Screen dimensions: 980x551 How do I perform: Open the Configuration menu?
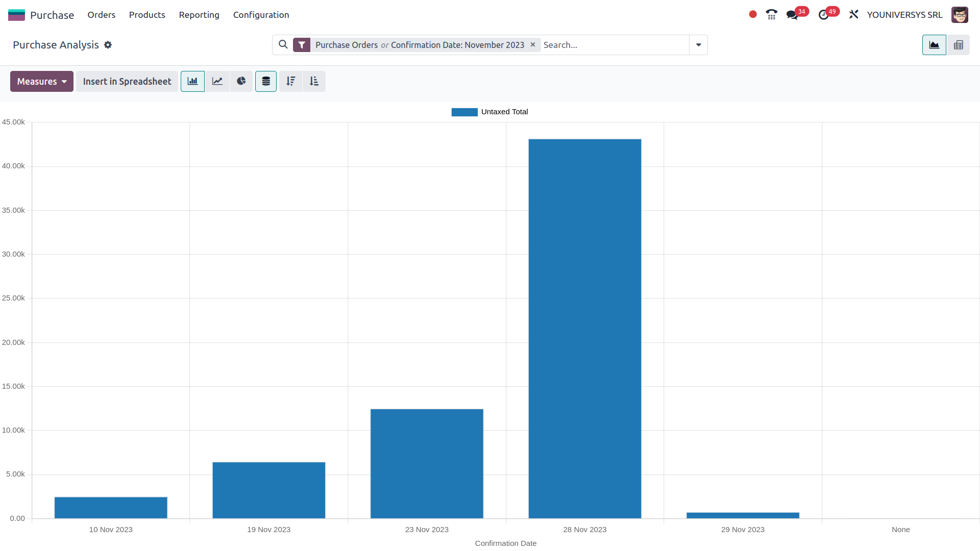pyautogui.click(x=261, y=15)
